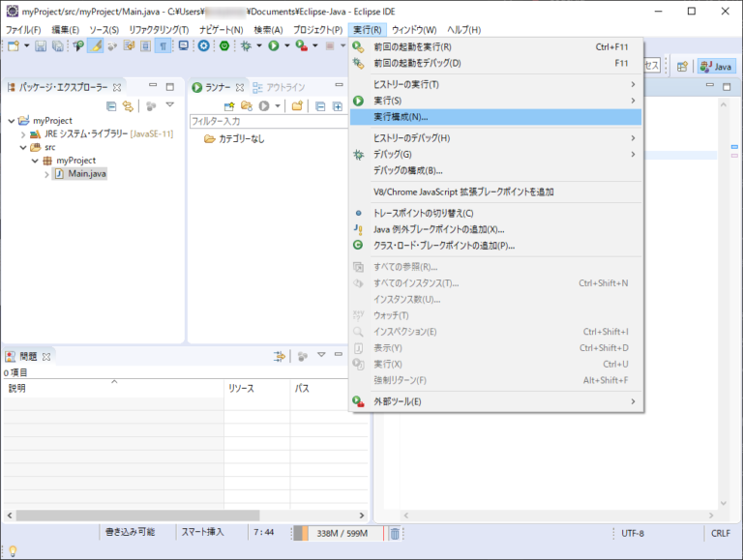Click the Debug bug icon in the toolbar
The image size is (743, 560).
(x=247, y=45)
